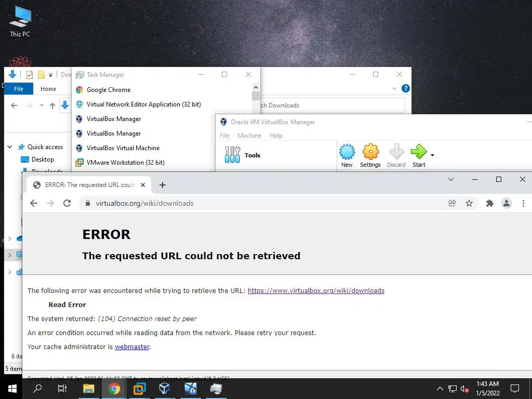Open Task View on taskbar
The width and height of the screenshot is (532, 399).
(62, 389)
